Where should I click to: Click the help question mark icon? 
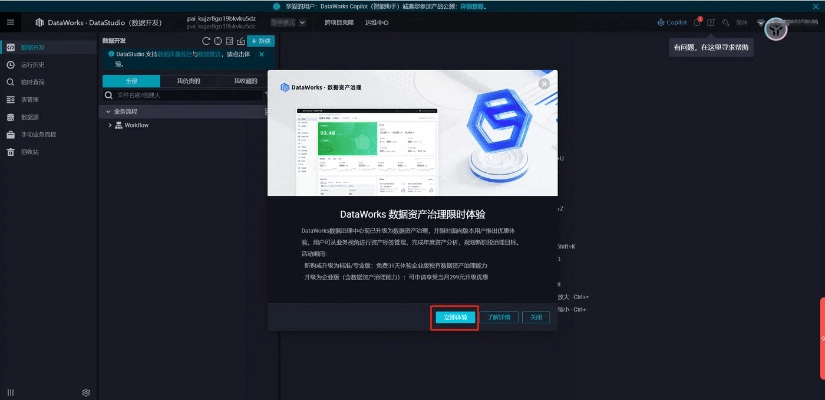711,23
